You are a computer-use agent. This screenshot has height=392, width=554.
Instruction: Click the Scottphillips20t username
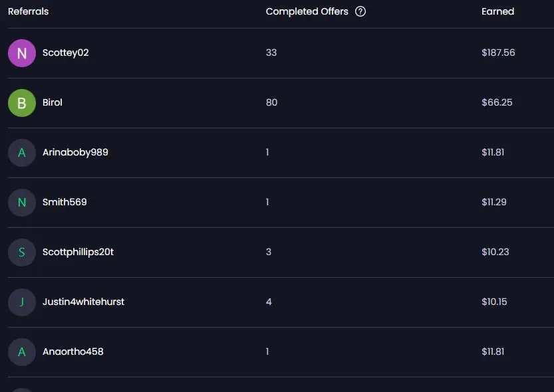78,252
